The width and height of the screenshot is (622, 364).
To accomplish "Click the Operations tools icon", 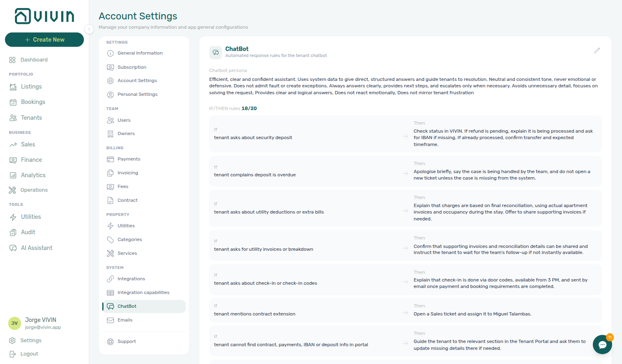I will pyautogui.click(x=12, y=190).
